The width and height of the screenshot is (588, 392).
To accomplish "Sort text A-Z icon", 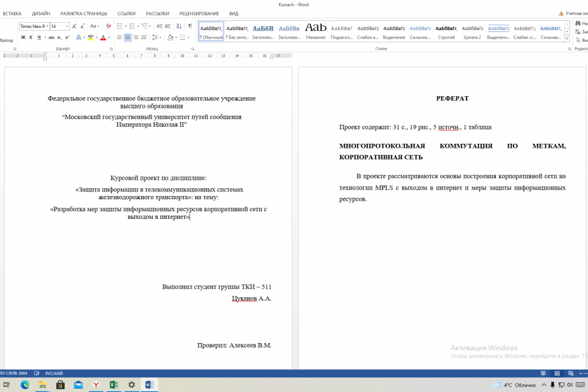I will point(179,26).
